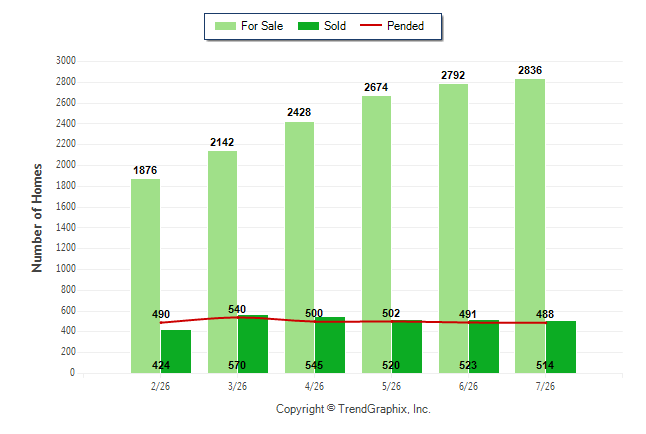The width and height of the screenshot is (646, 434).
Task: Click the 7/26 For Sale bar labeled 2836
Action: 530,226
